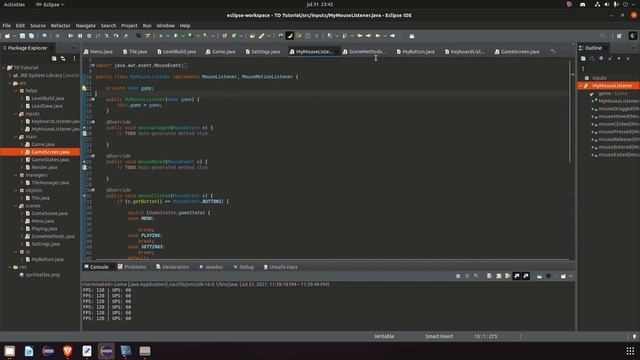Click the New Java Package toolbar icon
The height and width of the screenshot is (360, 640).
coord(224,36)
